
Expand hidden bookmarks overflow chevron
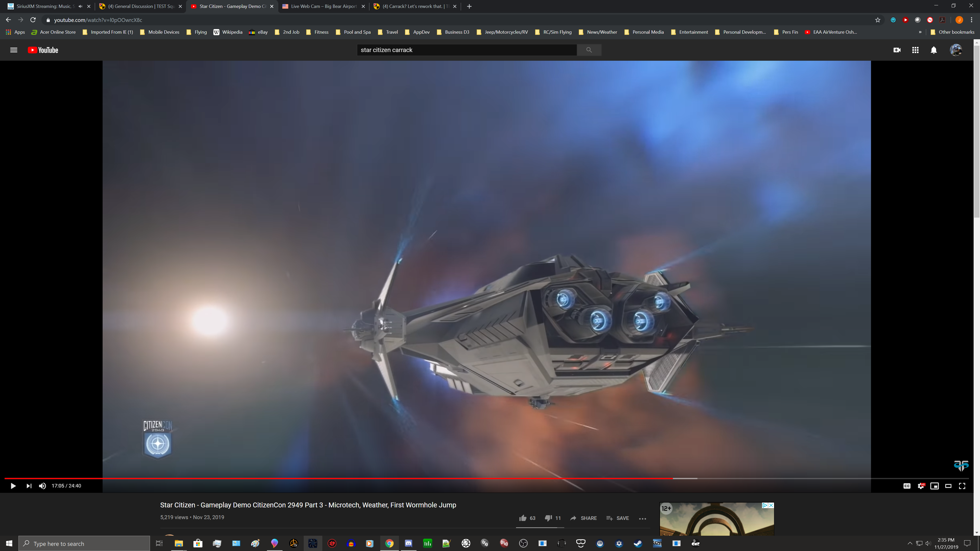pyautogui.click(x=920, y=32)
